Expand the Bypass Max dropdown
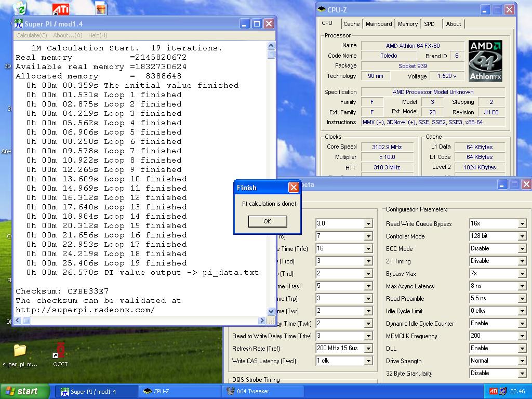 (523, 274)
